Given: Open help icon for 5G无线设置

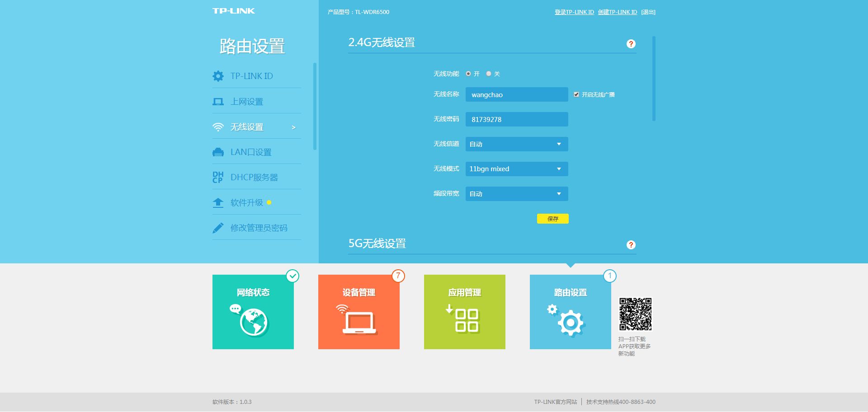Looking at the screenshot, I should click(631, 245).
